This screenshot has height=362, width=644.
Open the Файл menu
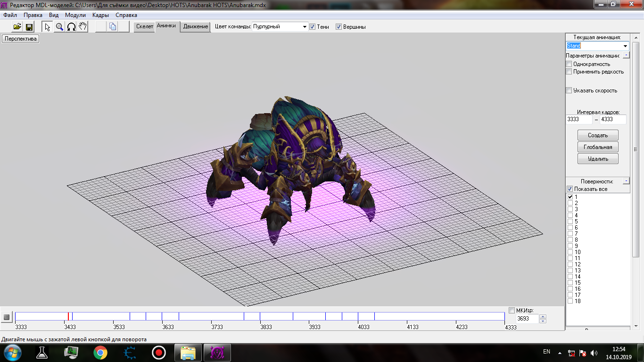(10, 15)
